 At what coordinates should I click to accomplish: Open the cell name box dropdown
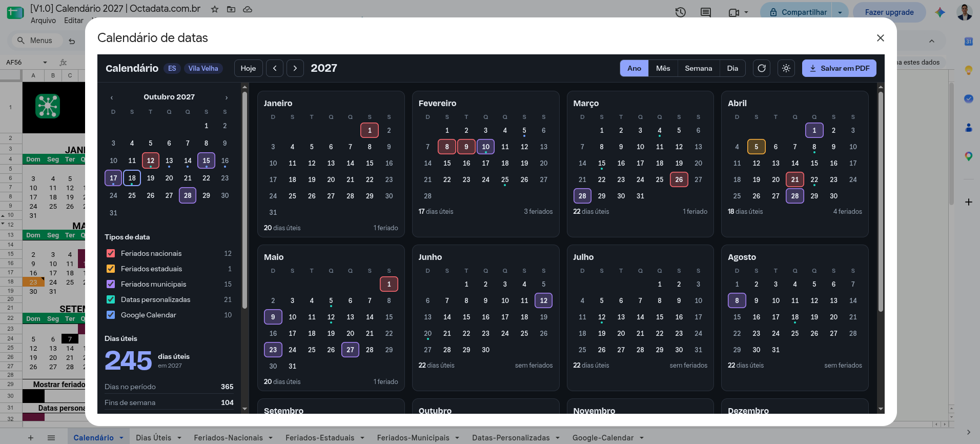point(45,63)
